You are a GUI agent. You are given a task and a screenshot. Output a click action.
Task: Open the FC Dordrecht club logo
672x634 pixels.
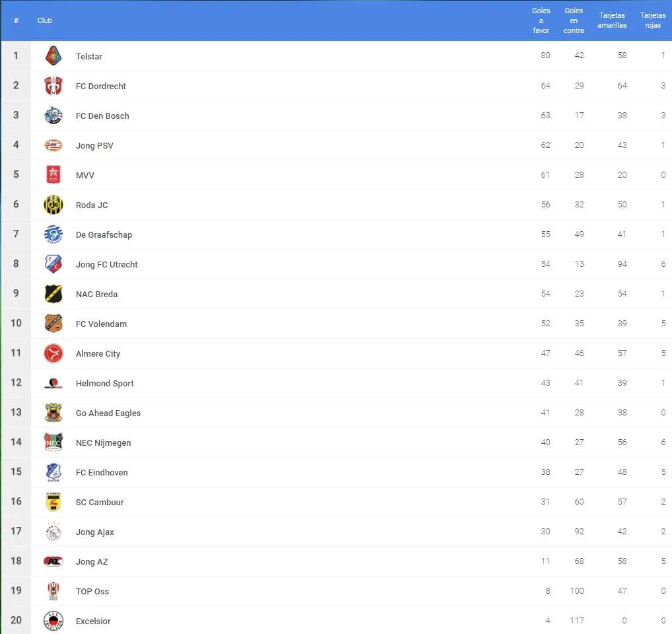(53, 86)
